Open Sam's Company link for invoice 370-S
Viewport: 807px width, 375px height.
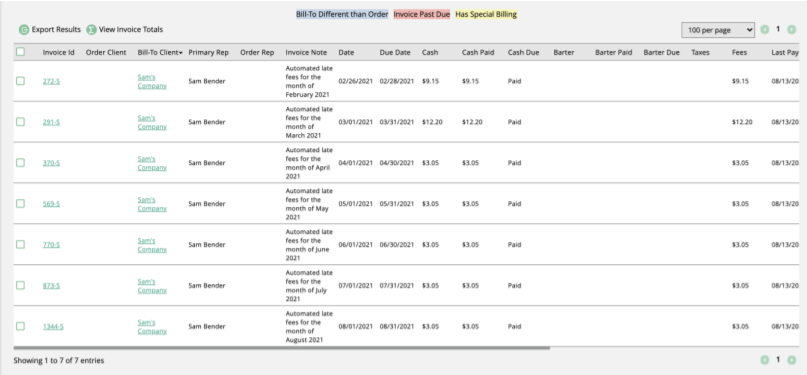152,163
